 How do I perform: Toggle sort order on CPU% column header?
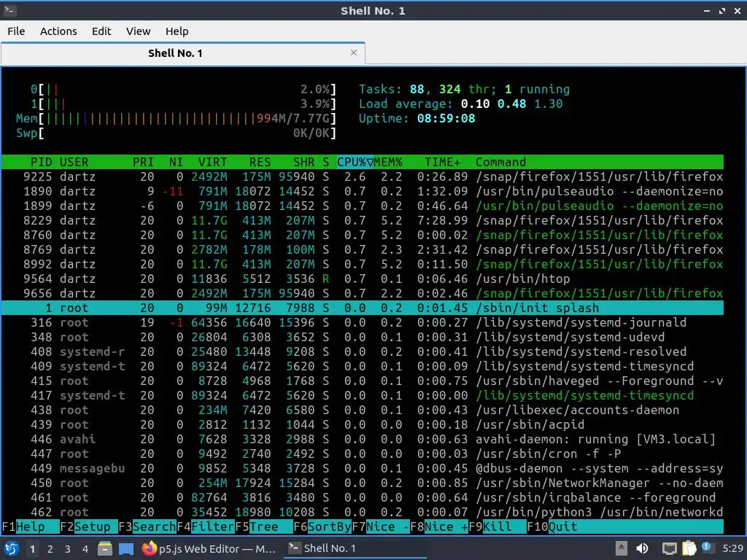(x=355, y=162)
